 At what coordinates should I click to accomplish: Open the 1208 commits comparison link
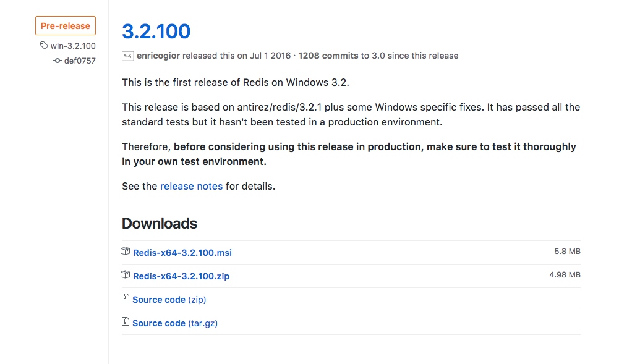(x=328, y=56)
